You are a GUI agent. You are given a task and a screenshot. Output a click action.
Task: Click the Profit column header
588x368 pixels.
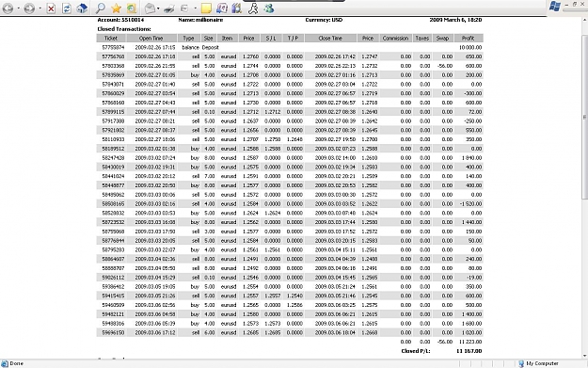click(469, 39)
